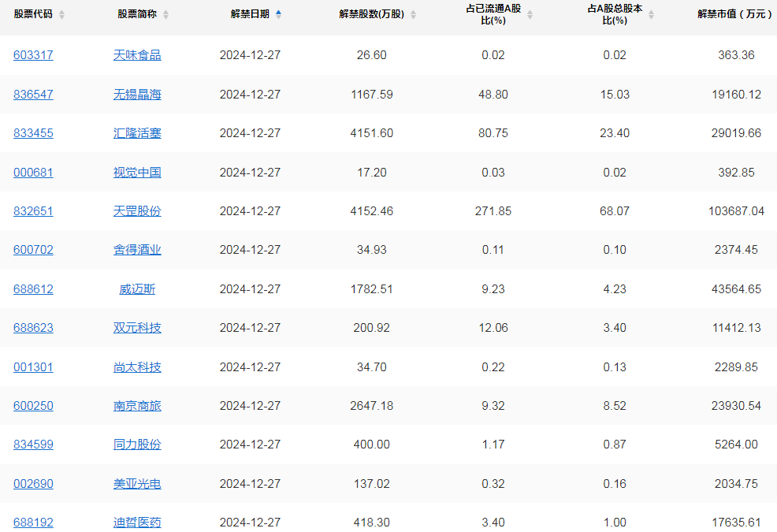Open stock code 603317

point(33,55)
